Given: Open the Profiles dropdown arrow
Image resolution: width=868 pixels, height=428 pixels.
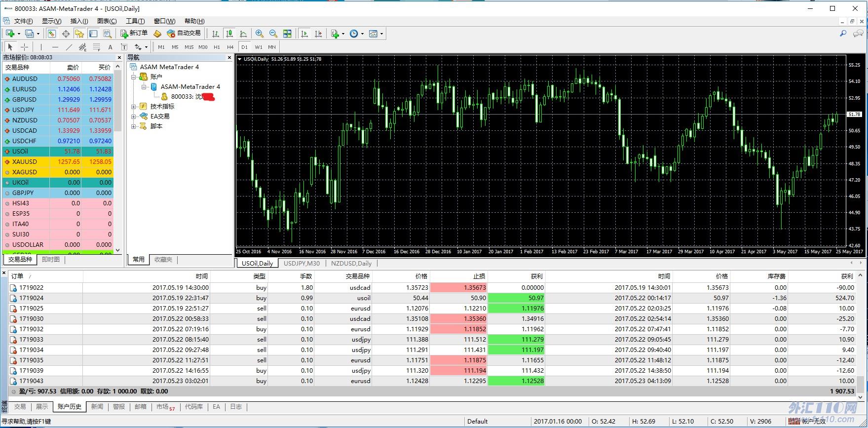Looking at the screenshot, I should pos(38,34).
